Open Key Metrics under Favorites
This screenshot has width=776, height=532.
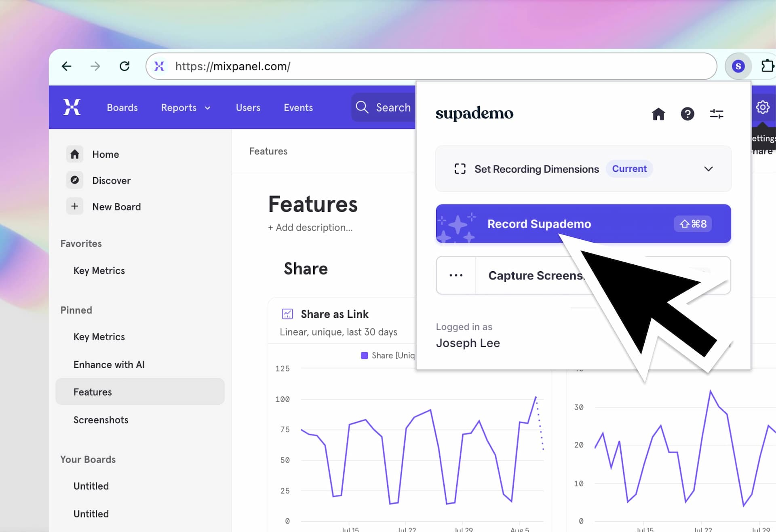99,270
